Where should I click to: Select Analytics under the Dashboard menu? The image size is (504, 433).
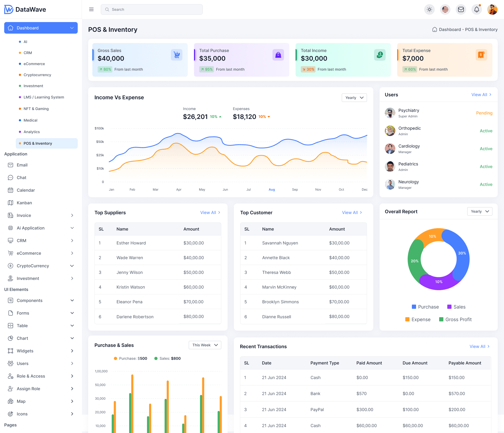click(31, 132)
